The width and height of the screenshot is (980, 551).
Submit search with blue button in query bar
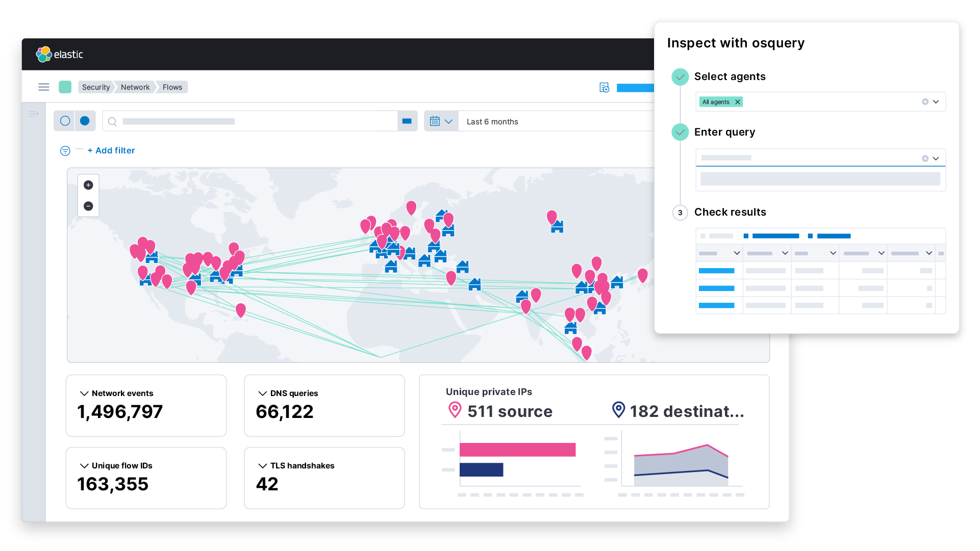tap(407, 121)
